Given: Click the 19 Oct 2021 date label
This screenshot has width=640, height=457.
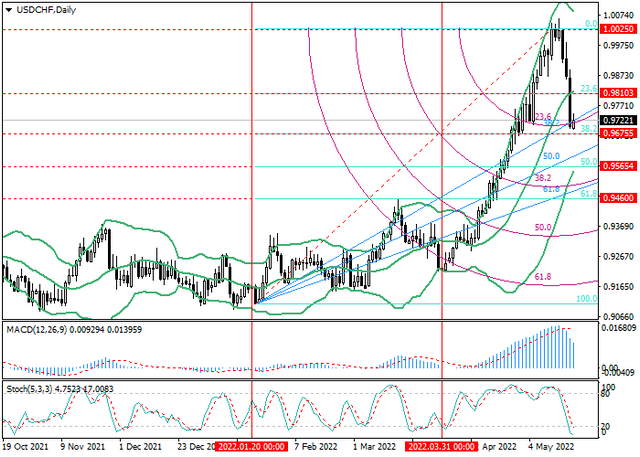Looking at the screenshot, I should pyautogui.click(x=25, y=446).
